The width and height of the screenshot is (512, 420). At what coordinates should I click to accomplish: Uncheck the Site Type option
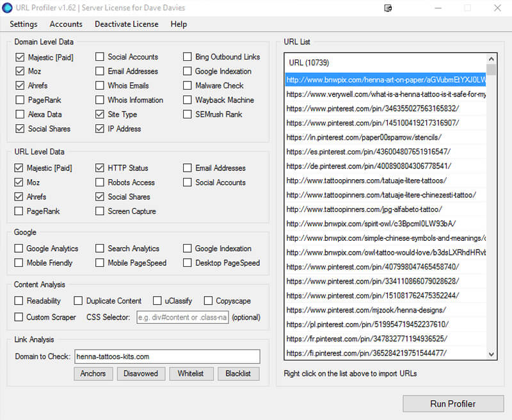100,114
